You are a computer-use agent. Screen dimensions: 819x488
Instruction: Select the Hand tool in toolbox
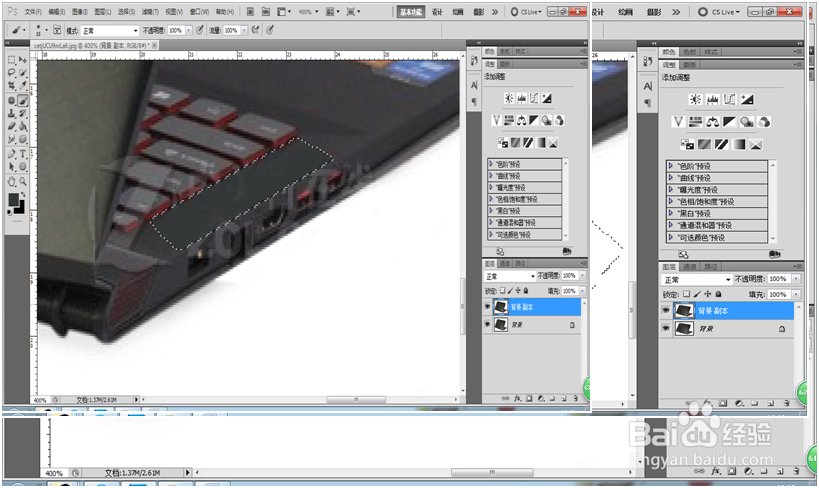coord(11,181)
